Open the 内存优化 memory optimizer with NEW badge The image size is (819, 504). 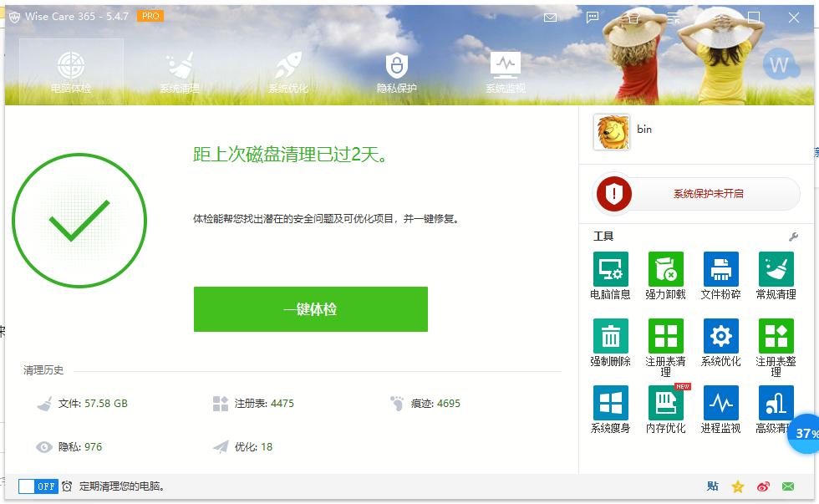tap(665, 407)
